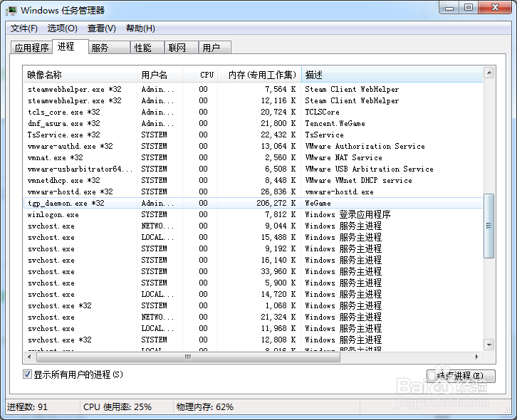Click the 物理内存: 62% status entry
The image size is (517, 420).
pos(205,406)
